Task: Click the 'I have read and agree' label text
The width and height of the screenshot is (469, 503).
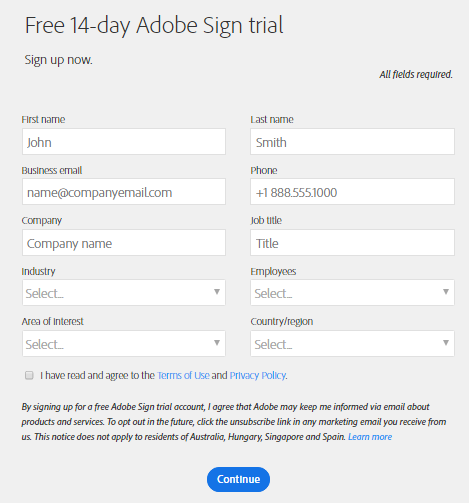Action: pyautogui.click(x=97, y=375)
